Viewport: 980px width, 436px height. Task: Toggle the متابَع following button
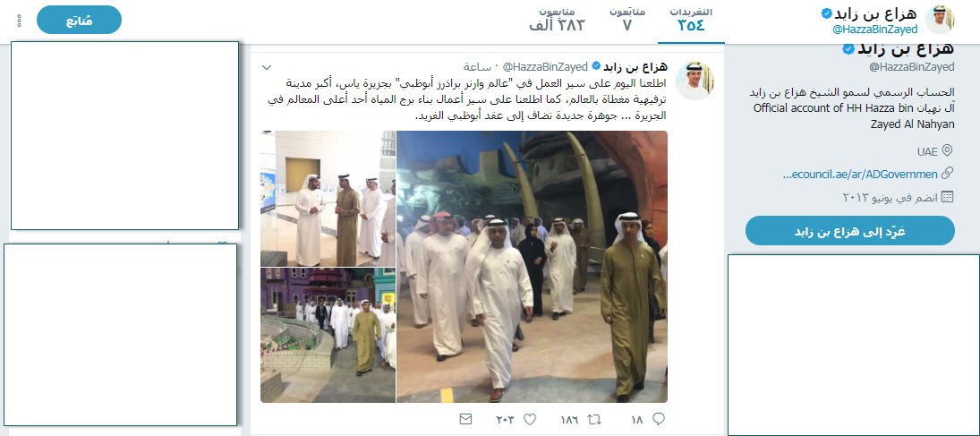click(80, 20)
